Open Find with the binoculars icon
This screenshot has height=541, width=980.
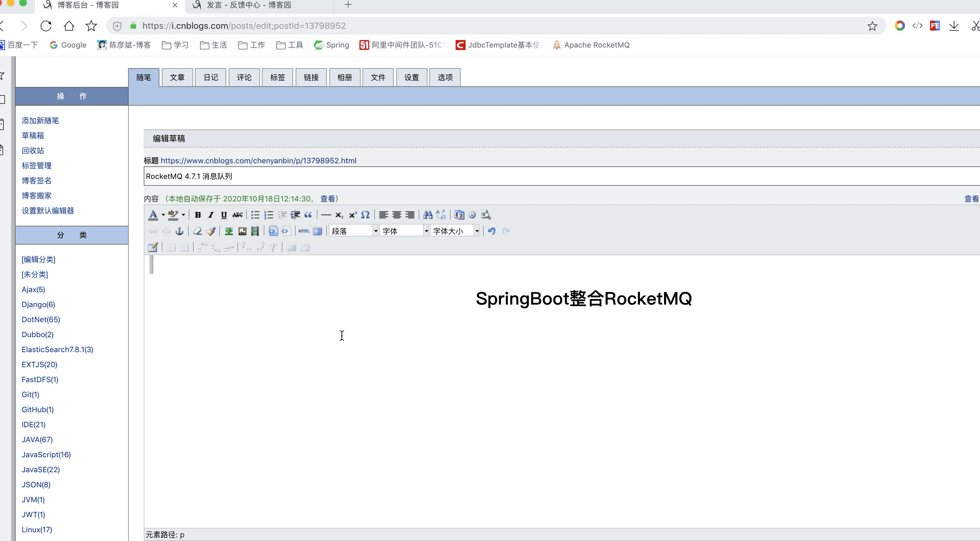coord(427,215)
